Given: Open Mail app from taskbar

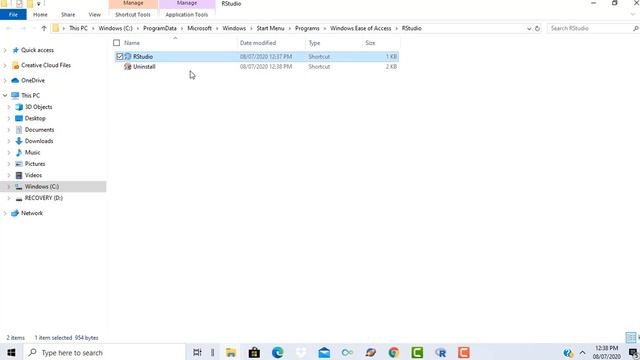Looking at the screenshot, I should tap(324, 352).
